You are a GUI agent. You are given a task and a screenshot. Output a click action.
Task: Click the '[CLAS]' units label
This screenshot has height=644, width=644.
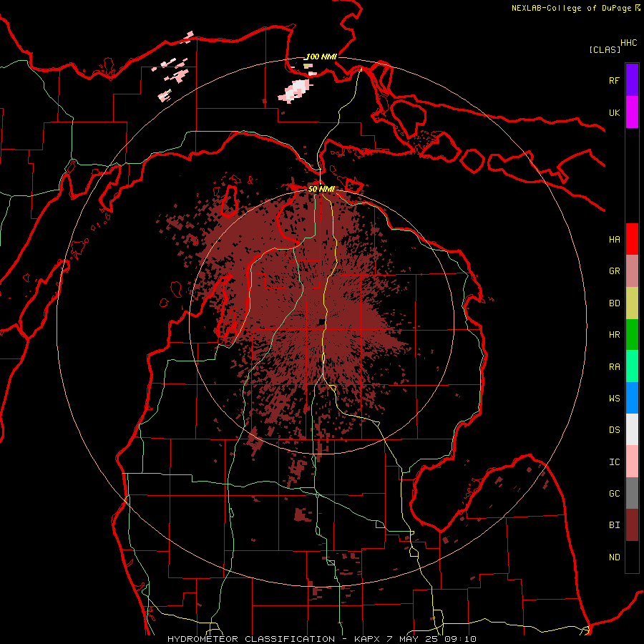pos(605,49)
